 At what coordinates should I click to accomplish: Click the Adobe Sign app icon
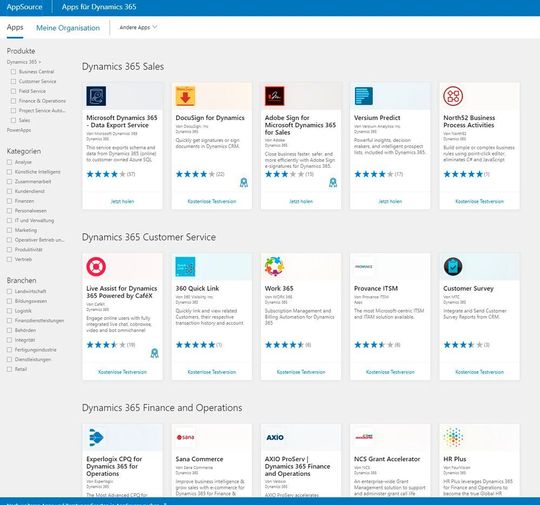pos(274,96)
